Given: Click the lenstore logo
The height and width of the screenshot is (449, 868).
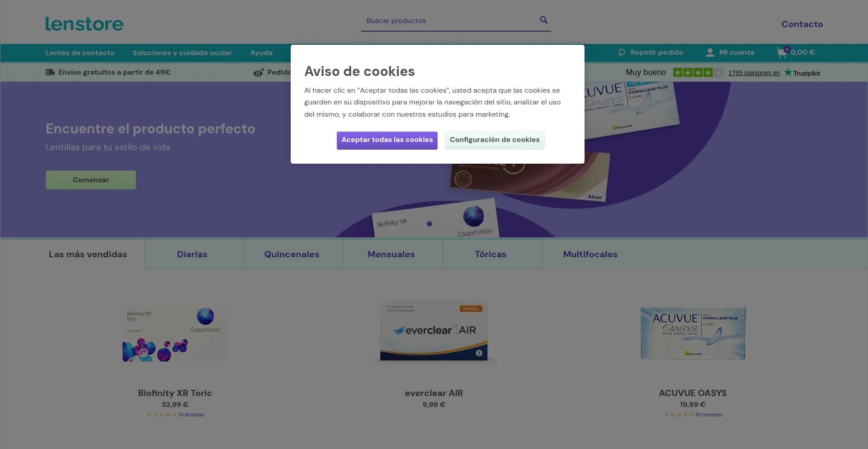Looking at the screenshot, I should click(84, 24).
